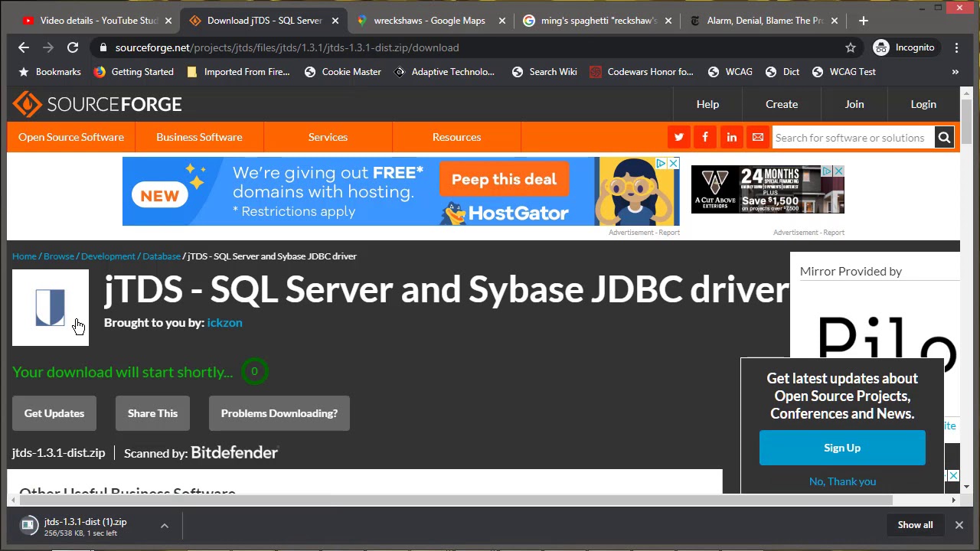The image size is (980, 551).
Task: Open SourceForge Facebook icon
Action: click(x=705, y=138)
